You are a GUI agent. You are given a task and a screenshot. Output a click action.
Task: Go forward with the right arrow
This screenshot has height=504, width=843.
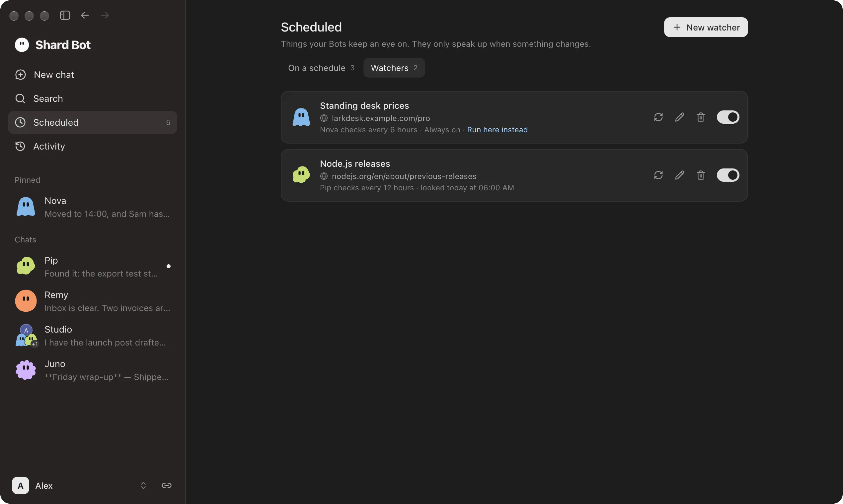click(x=105, y=15)
